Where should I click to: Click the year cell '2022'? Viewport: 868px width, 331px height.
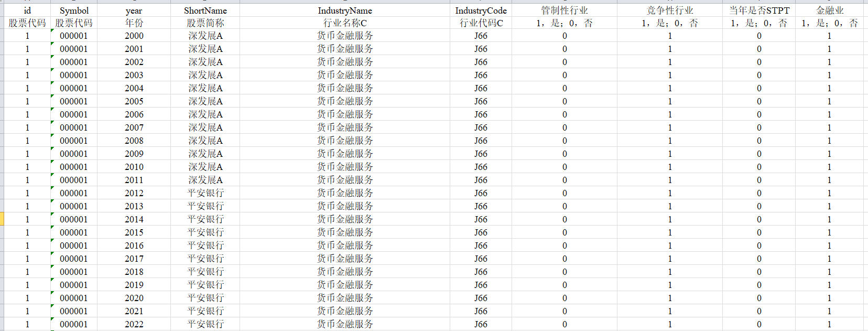point(134,324)
